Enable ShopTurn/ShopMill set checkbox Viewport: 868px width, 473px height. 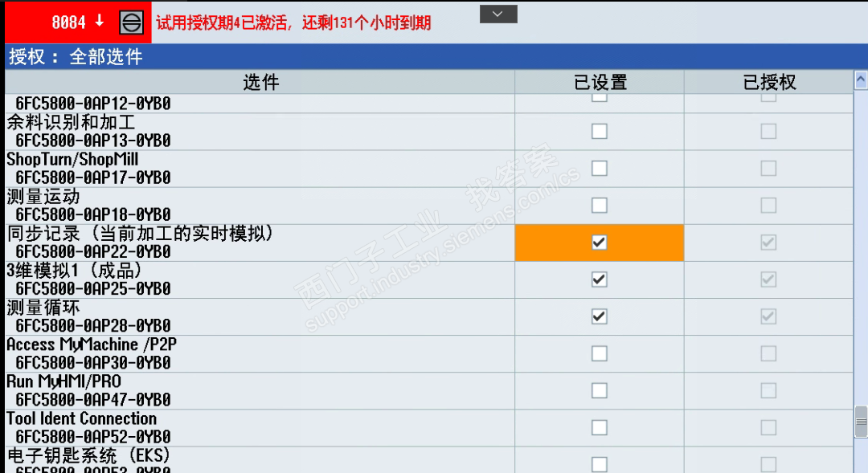click(600, 168)
